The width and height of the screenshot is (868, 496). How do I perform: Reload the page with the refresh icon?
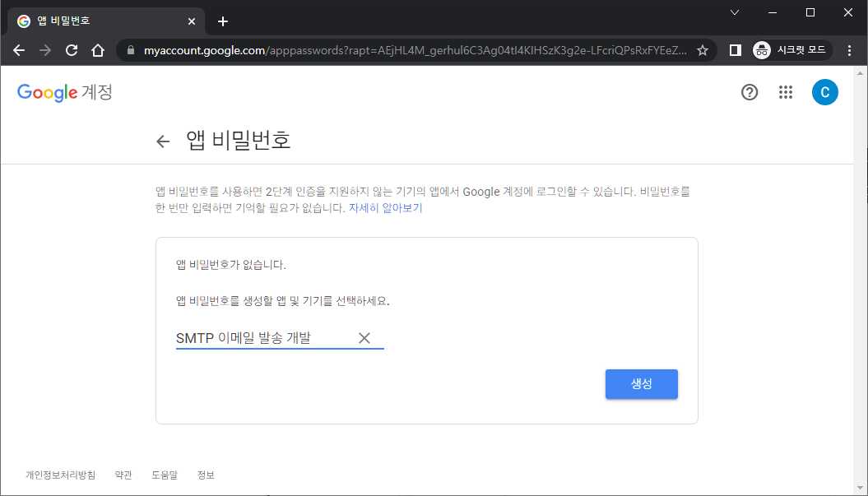[x=72, y=50]
